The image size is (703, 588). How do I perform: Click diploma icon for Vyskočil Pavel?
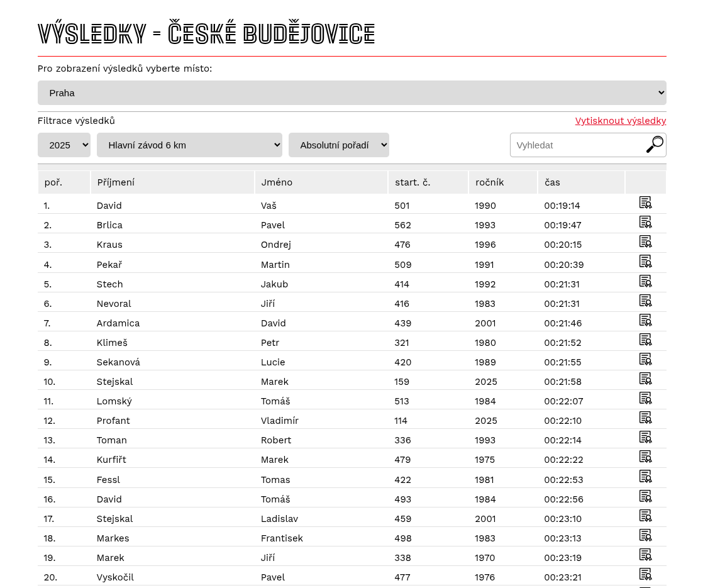[x=645, y=574]
